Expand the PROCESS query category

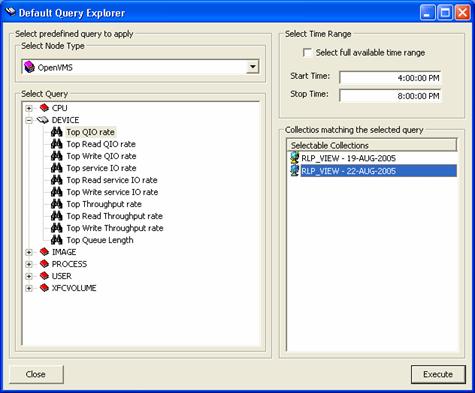[29, 264]
